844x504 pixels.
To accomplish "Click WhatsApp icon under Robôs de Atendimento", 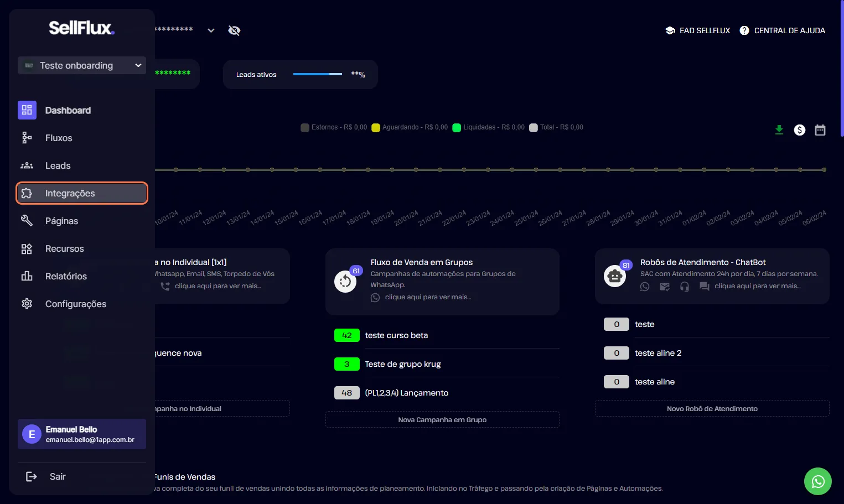I will tap(645, 286).
